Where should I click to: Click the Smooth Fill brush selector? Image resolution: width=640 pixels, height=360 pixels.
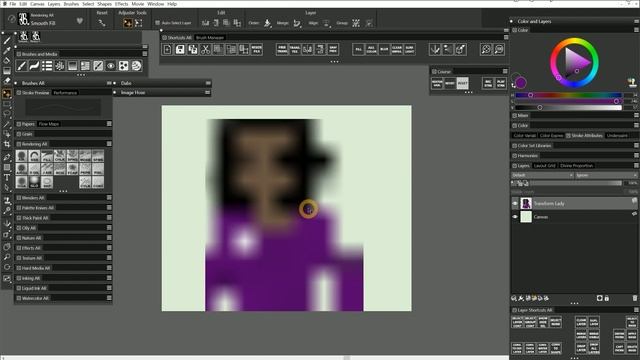tap(36, 19)
